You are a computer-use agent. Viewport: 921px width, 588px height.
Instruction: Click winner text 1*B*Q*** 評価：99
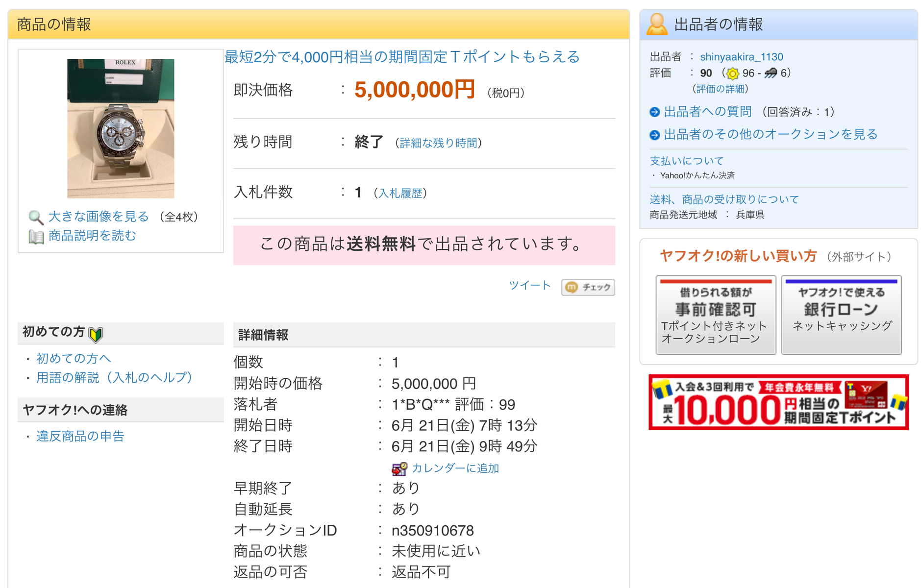453,405
